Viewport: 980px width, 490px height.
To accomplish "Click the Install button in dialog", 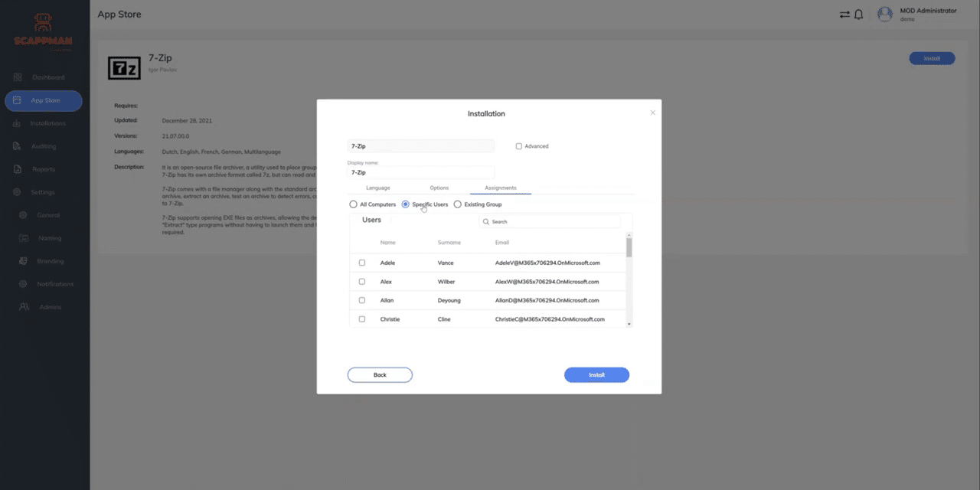I will click(x=596, y=375).
